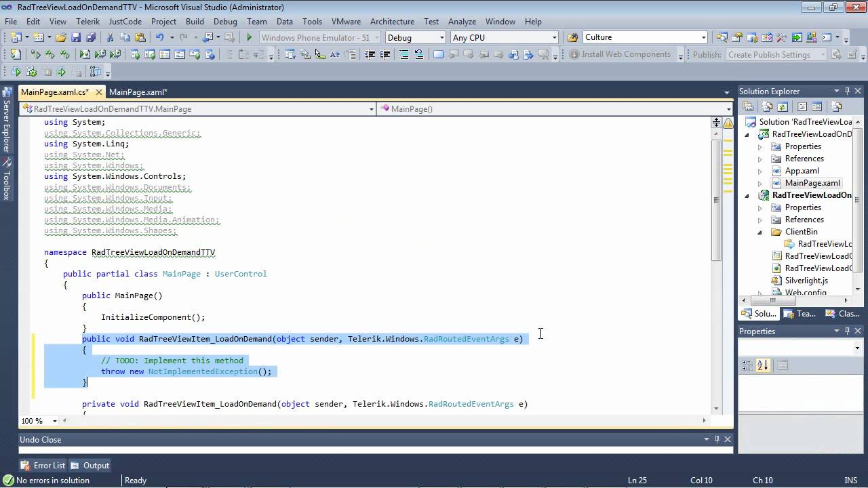Click the Copy icon in toolbar
The height and width of the screenshot is (488, 868).
(125, 37)
